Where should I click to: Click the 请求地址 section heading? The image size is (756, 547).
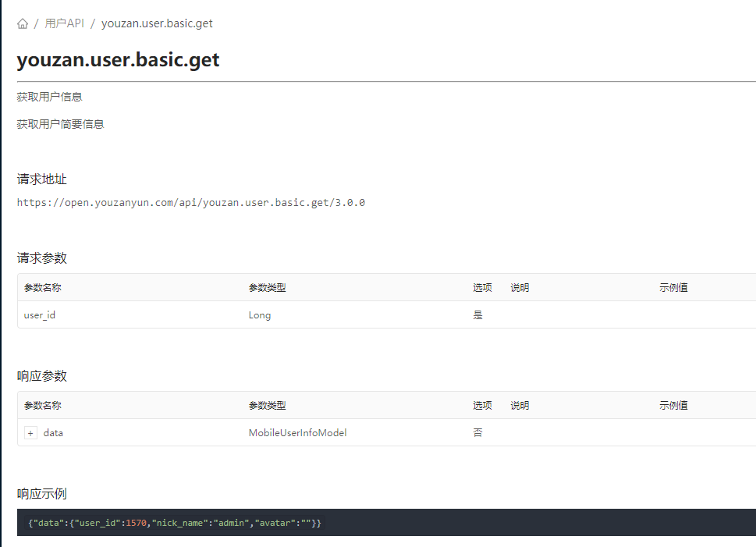click(42, 179)
